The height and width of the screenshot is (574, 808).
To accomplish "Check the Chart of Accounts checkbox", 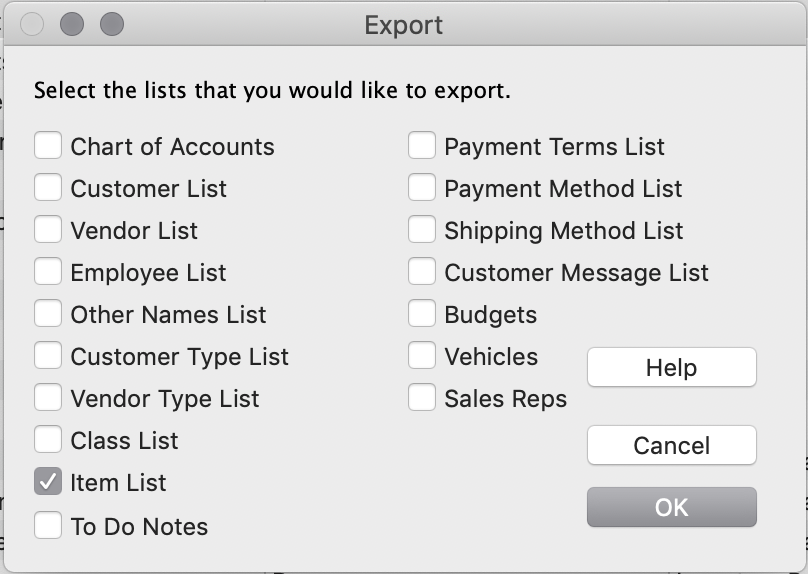I will (x=48, y=145).
